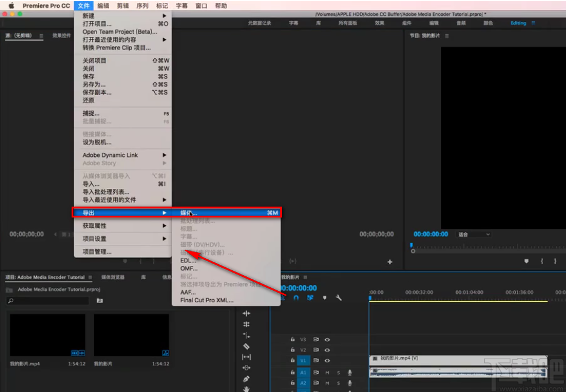This screenshot has height=392, width=566.
Task: Click sync lock icon on track V2
Action: pos(316,350)
